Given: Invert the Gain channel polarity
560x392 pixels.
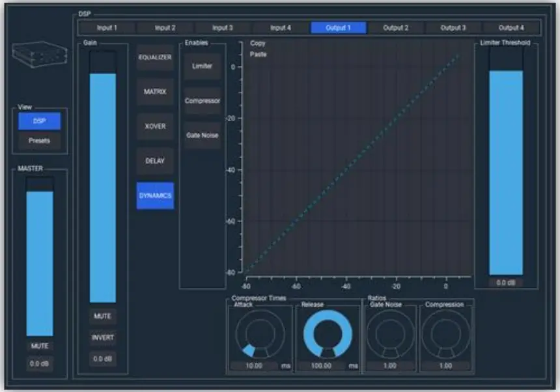Looking at the screenshot, I should 104,337.
